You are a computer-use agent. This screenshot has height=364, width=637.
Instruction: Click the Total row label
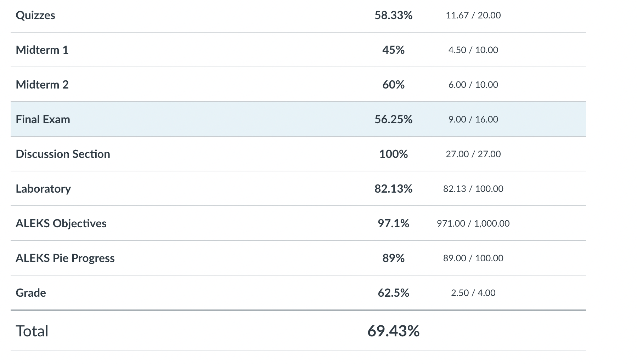click(x=32, y=331)
